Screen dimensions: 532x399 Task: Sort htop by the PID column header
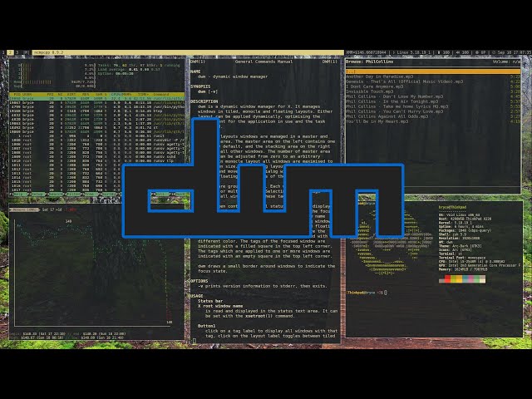click(17, 94)
